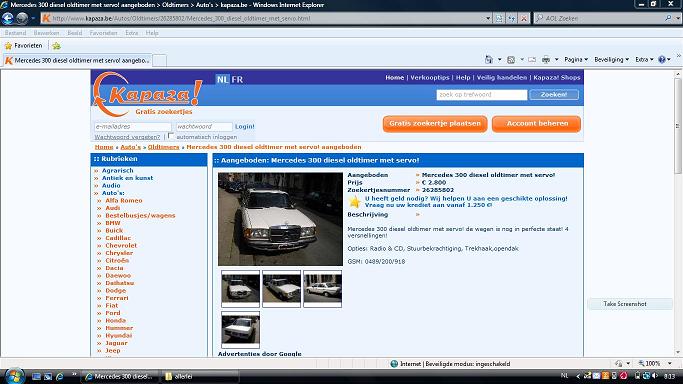Image resolution: width=683 pixels, height=384 pixels.
Task: Go back with the browser back arrow
Action: [x=7, y=18]
